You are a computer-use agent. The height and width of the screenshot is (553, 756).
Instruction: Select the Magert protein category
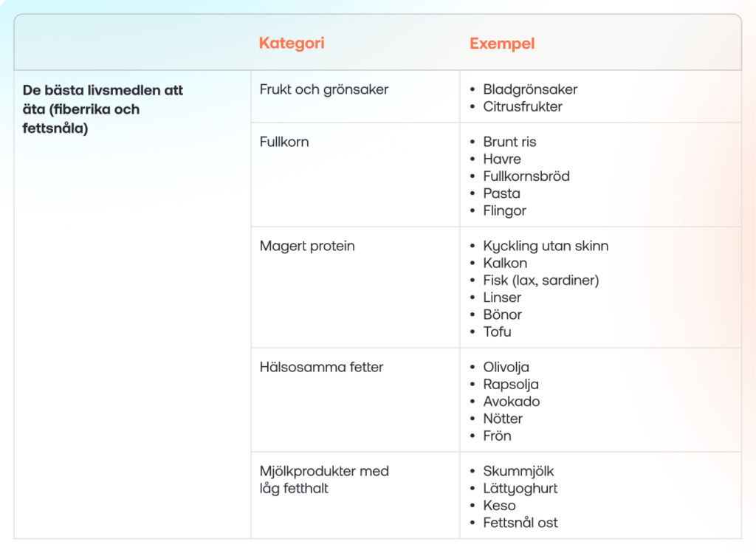pos(307,246)
